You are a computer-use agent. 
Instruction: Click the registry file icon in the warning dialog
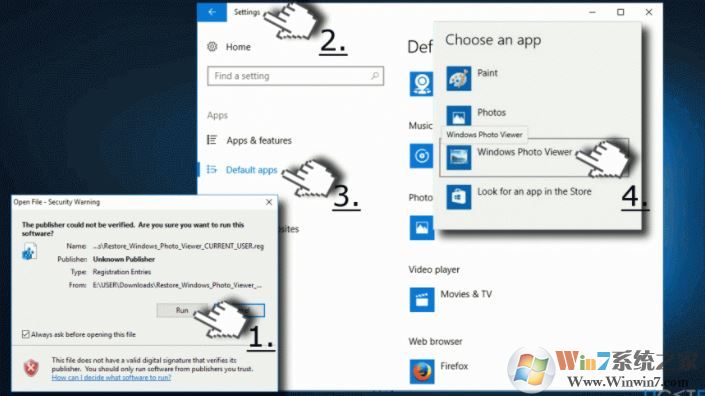tap(29, 252)
